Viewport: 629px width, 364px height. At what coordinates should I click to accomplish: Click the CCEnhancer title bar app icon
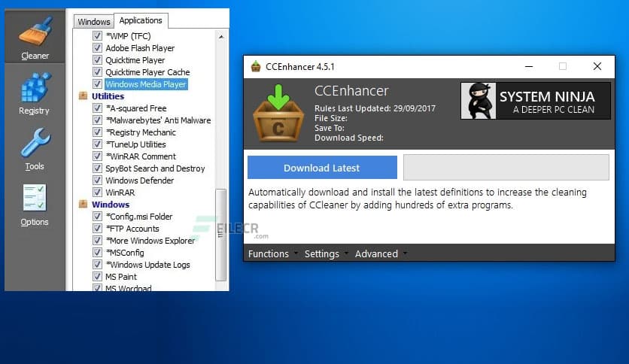[x=256, y=66]
